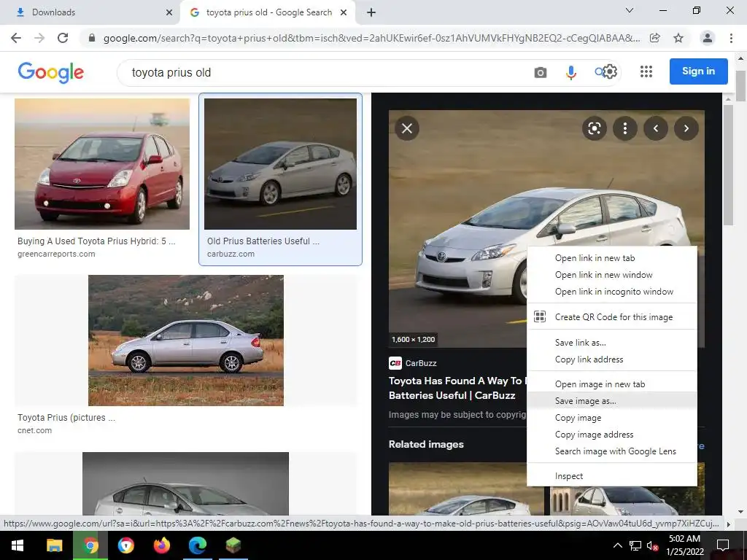
Task: Click Toyota Prius (pictures caption
Action: 66,418
